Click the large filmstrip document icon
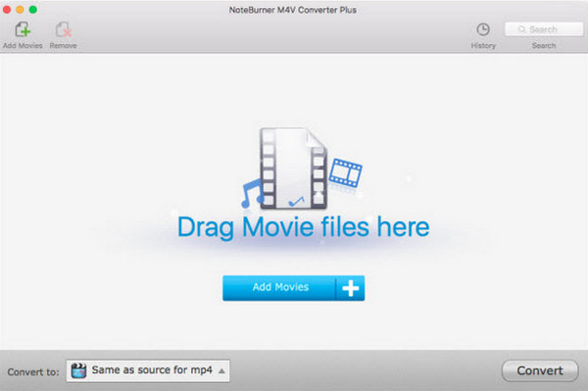Screen dimensions: 588x391 [293, 169]
